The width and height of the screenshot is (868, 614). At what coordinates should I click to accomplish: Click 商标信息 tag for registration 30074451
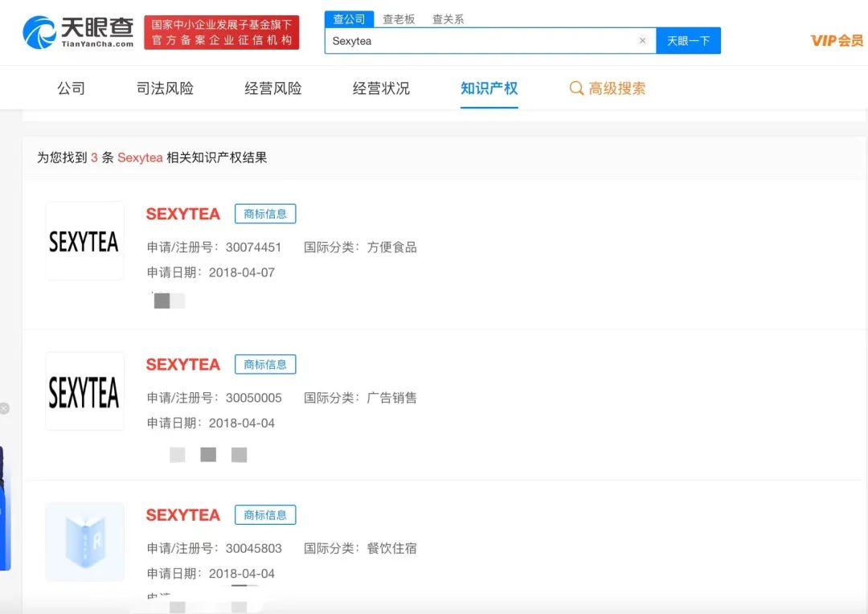pyautogui.click(x=265, y=214)
